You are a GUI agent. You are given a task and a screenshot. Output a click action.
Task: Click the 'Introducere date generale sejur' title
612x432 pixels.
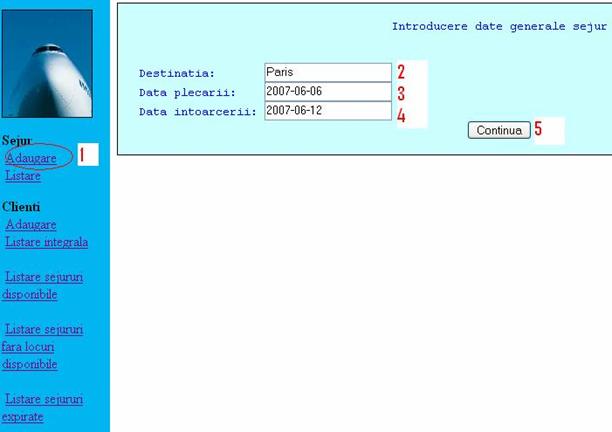click(499, 27)
